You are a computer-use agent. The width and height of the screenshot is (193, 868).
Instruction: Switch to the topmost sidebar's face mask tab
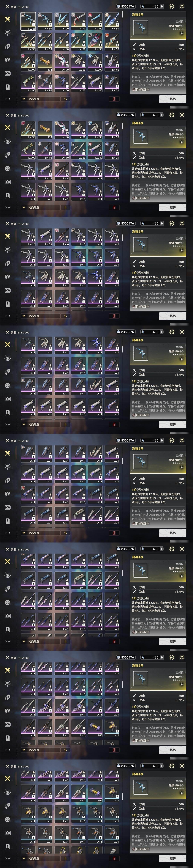(x=7, y=73)
